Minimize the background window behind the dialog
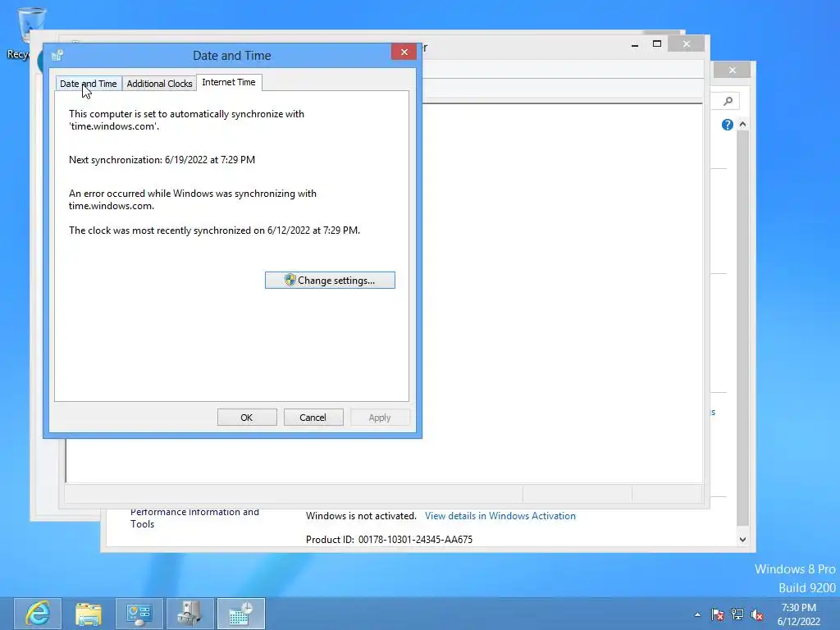Screen dimensions: 840x630 click(635, 44)
